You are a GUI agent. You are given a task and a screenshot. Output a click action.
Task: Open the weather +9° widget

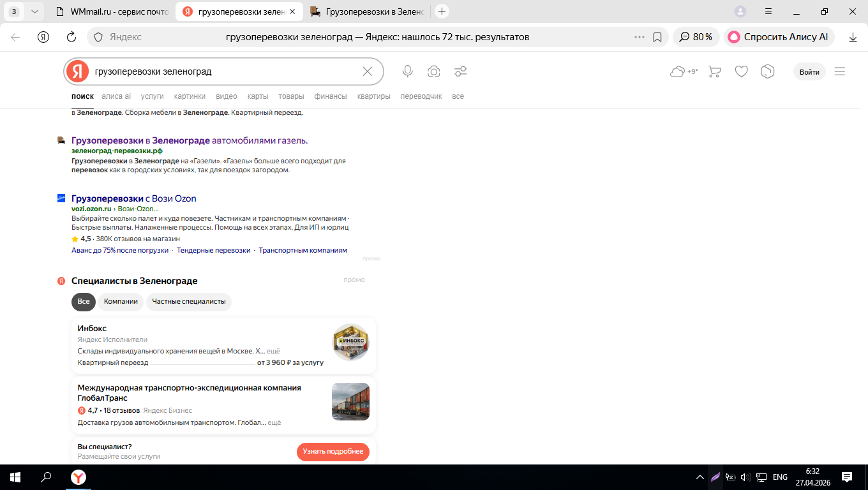pos(684,71)
